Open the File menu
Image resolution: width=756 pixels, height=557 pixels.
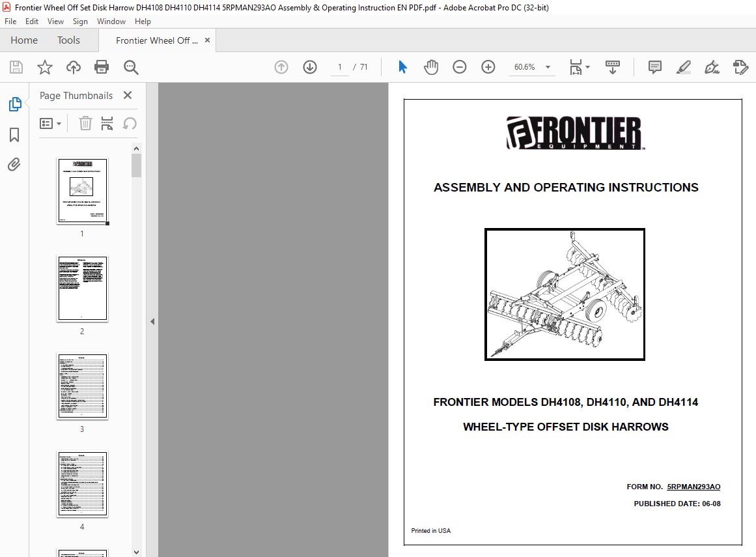10,21
